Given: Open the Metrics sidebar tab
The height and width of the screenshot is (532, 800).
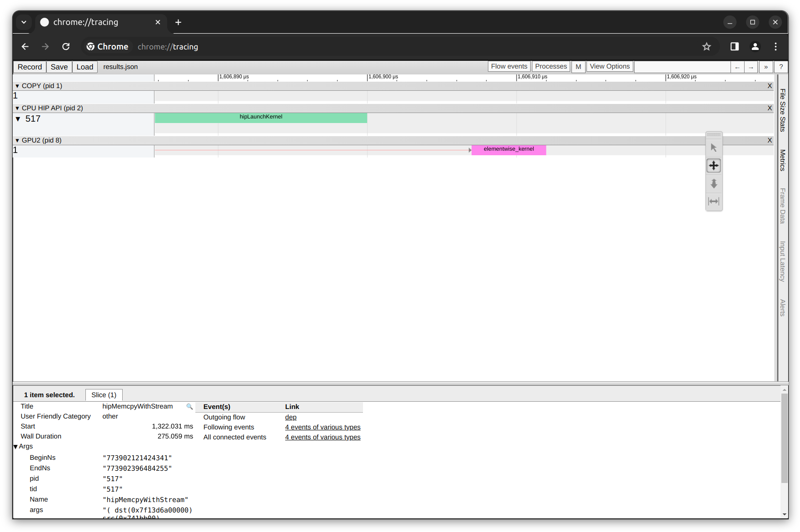Looking at the screenshot, I should pos(782,159).
